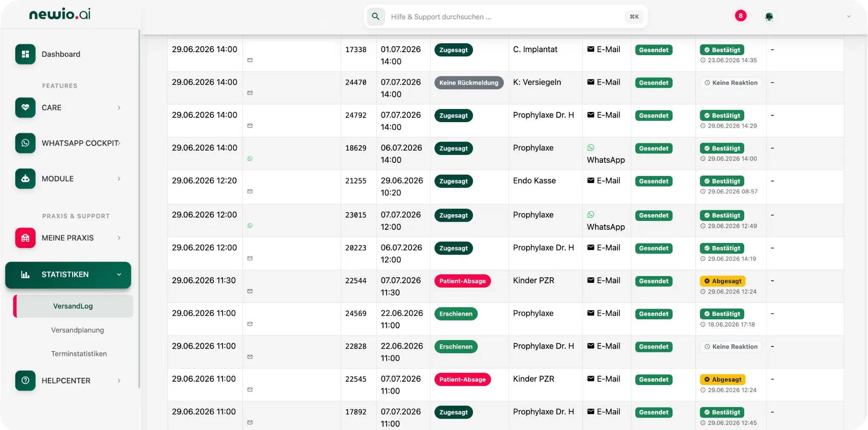The image size is (868, 430).
Task: Click the ⌘K shortcut badge
Action: pyautogui.click(x=634, y=17)
